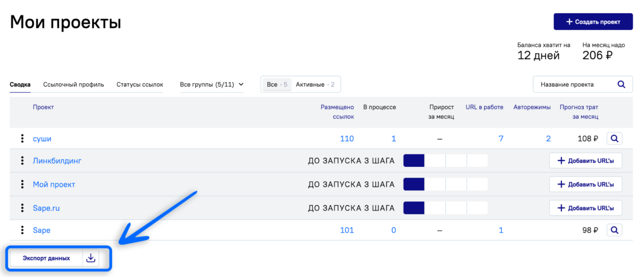The image size is (644, 277).
Task: Open the three-dot menu for Линкбилдинг project
Action: pyautogui.click(x=22, y=161)
